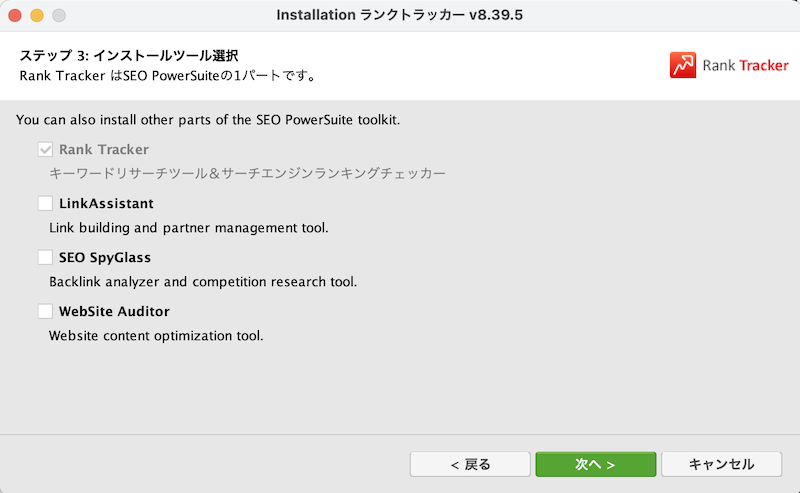Click the Rank Tracker logo text at top right
Screen dimensions: 800x493
point(745,65)
